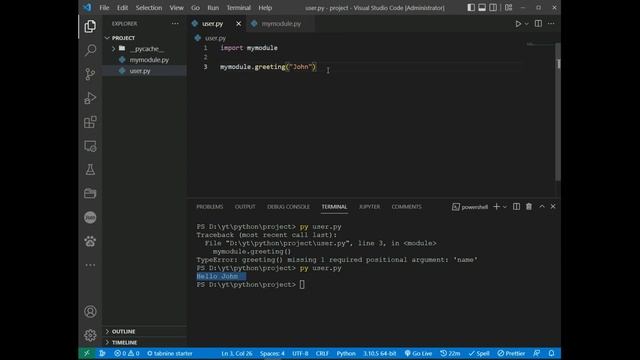Screen dimensions: 640x360
Task: Select the TERMINAL panel tab
Action: [x=334, y=207]
